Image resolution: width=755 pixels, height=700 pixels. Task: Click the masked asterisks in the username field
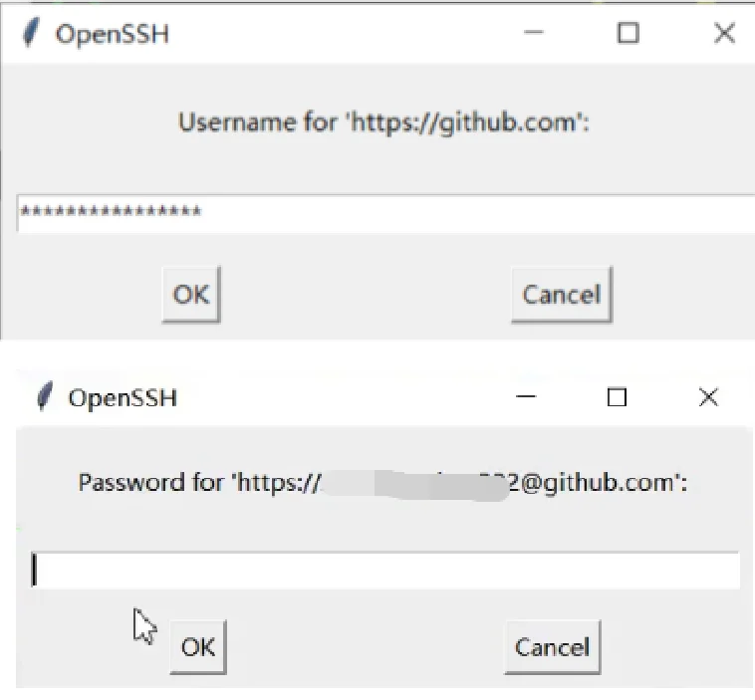(111, 213)
